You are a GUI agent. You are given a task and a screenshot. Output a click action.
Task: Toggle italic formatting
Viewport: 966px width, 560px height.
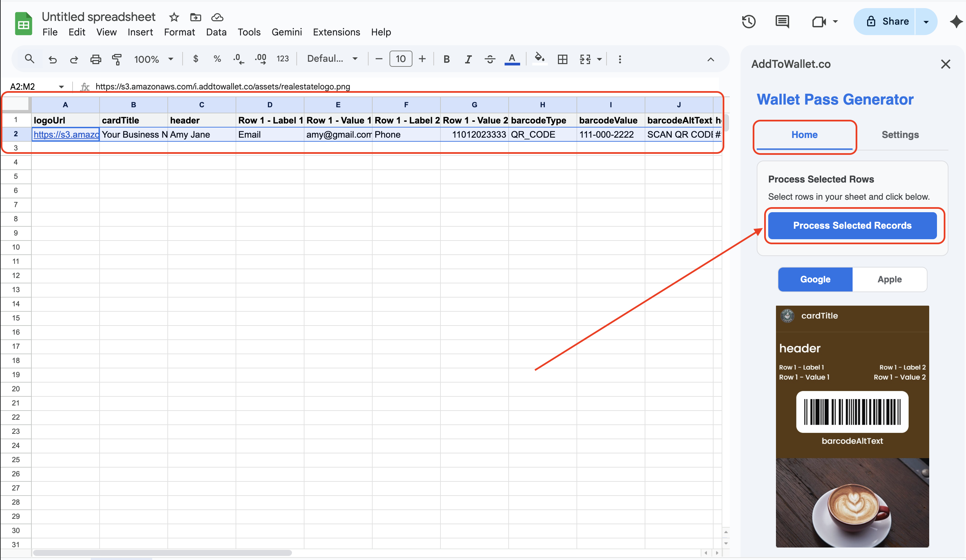point(468,59)
